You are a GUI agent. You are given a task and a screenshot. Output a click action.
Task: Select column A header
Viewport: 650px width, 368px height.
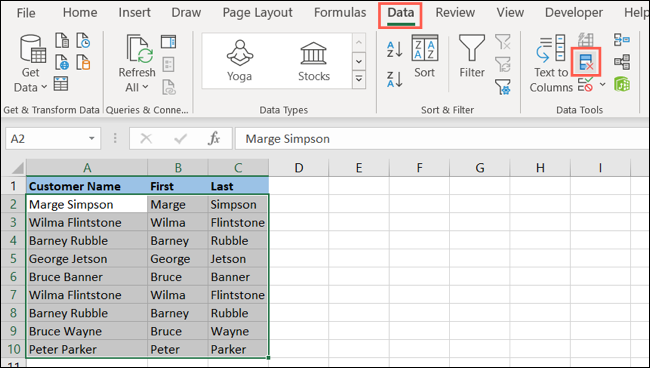pyautogui.click(x=87, y=168)
